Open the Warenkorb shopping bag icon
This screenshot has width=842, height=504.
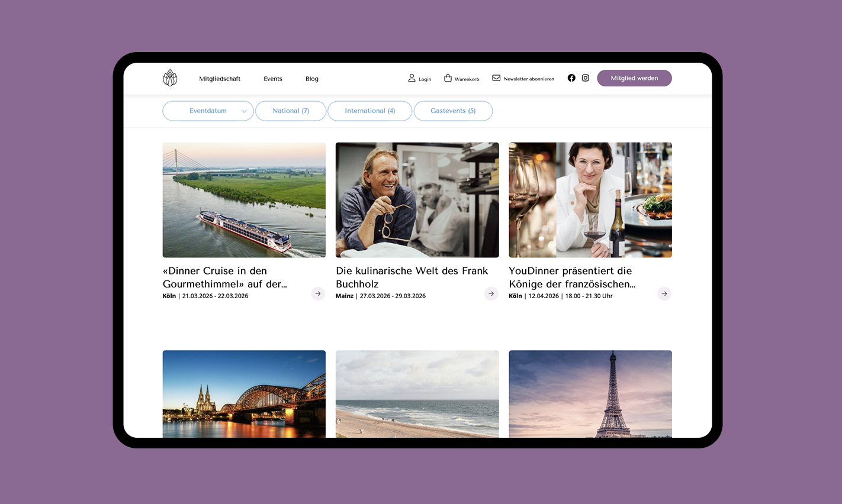[448, 77]
